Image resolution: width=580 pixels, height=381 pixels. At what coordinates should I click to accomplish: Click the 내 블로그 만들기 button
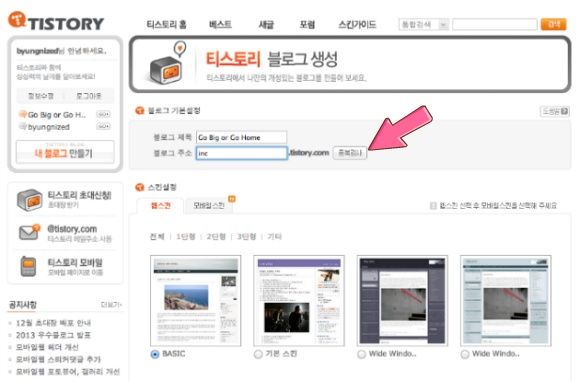tap(65, 151)
